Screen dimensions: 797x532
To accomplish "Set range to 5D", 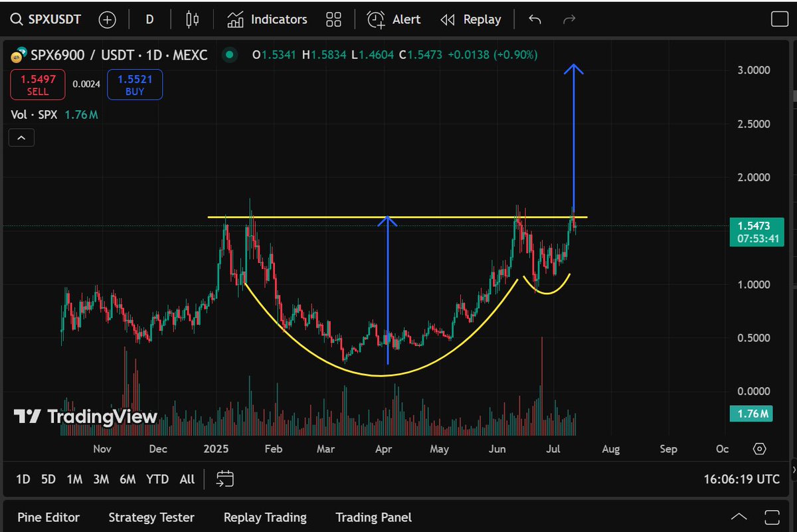I will 48,479.
